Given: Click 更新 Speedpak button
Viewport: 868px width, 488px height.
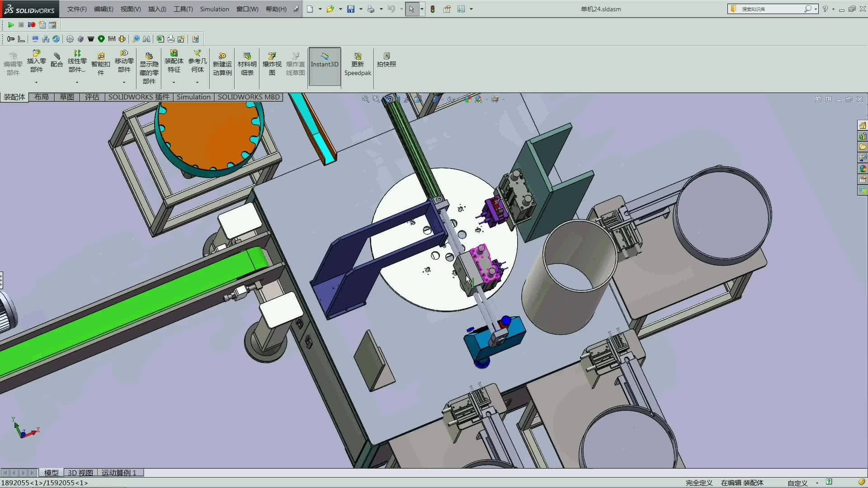Looking at the screenshot, I should point(358,64).
